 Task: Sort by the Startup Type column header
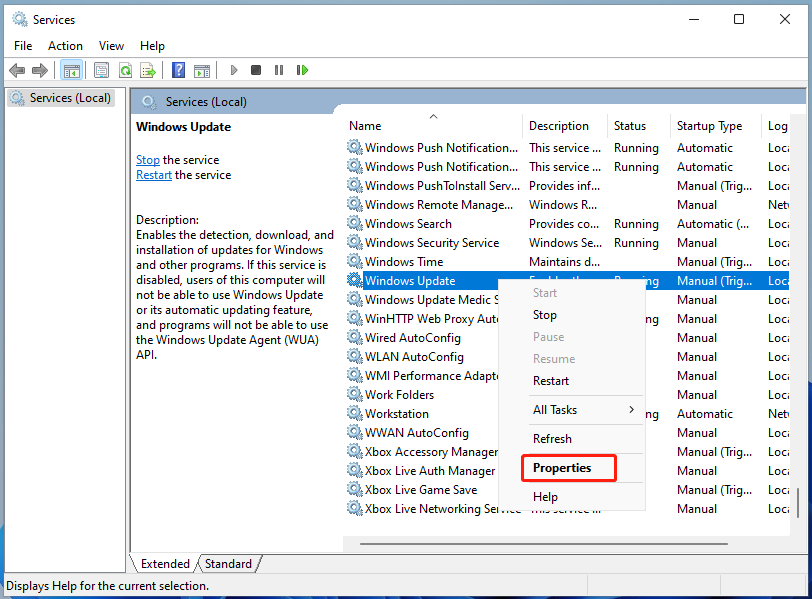(x=715, y=126)
